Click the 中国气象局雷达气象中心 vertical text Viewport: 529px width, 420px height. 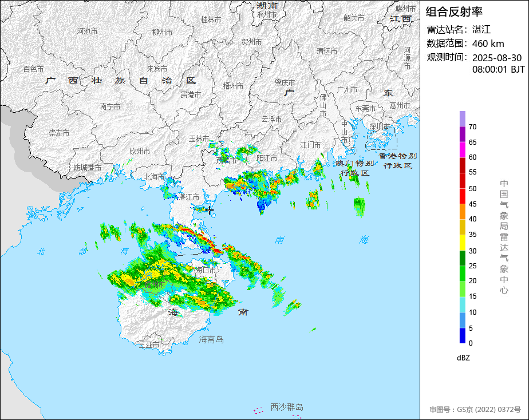point(504,237)
